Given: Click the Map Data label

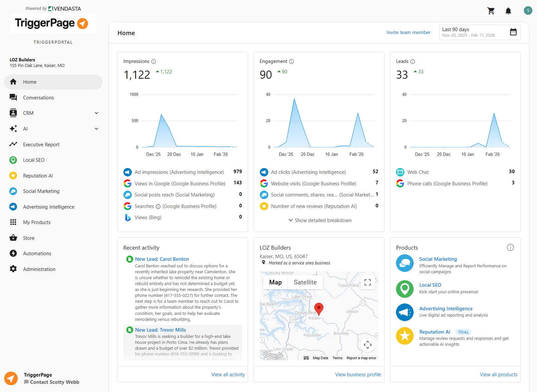Looking at the screenshot, I should 320,358.
